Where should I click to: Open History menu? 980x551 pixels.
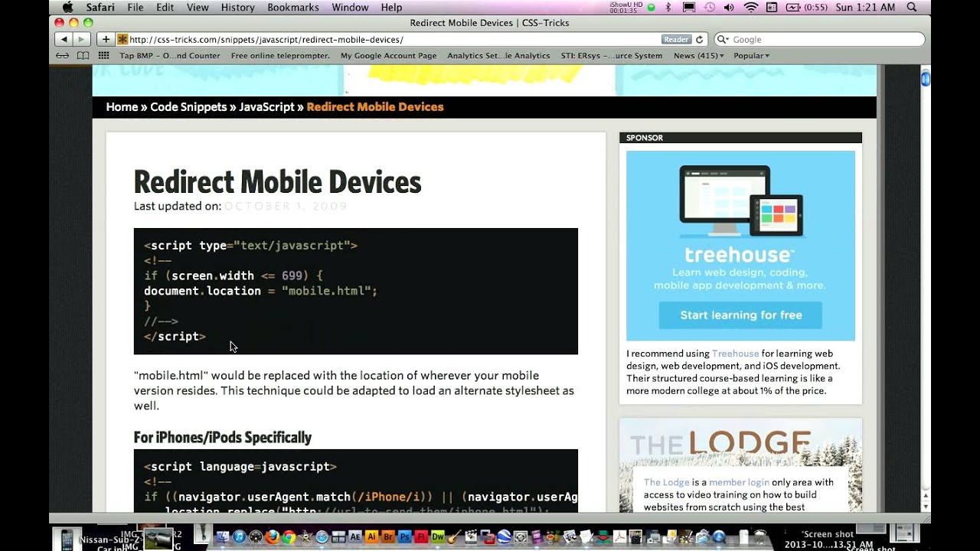(x=238, y=7)
